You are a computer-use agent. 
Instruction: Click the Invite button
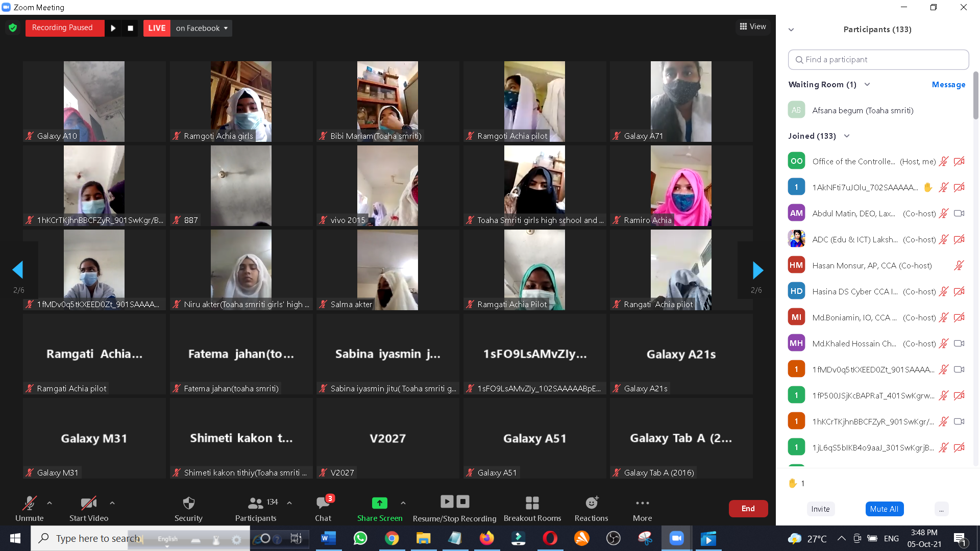[820, 509]
